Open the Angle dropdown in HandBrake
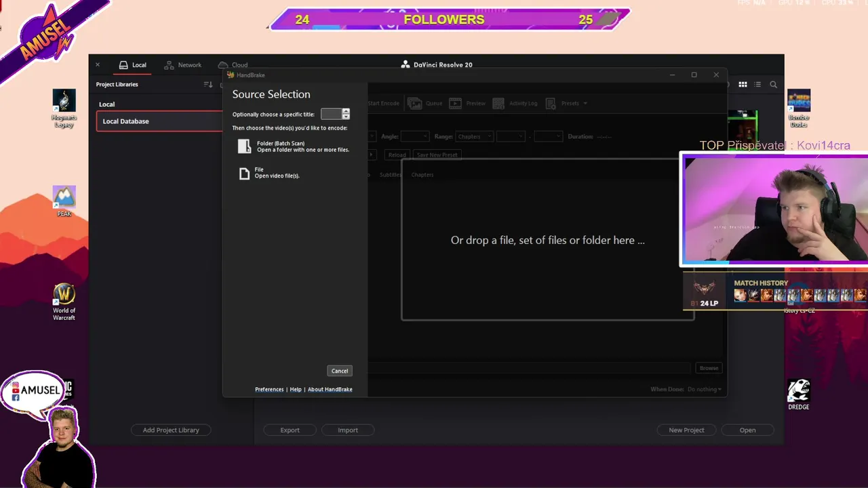 (414, 136)
